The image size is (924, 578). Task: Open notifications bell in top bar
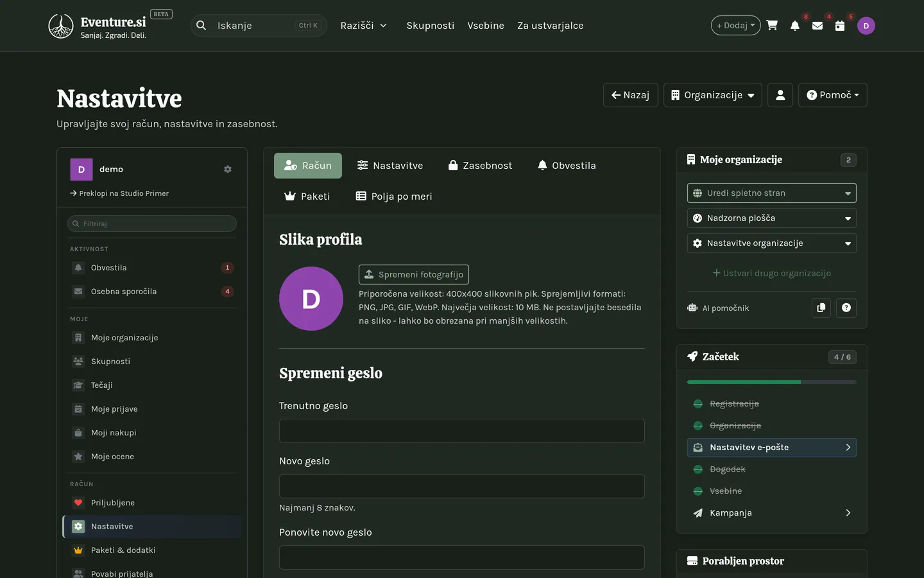coord(795,26)
